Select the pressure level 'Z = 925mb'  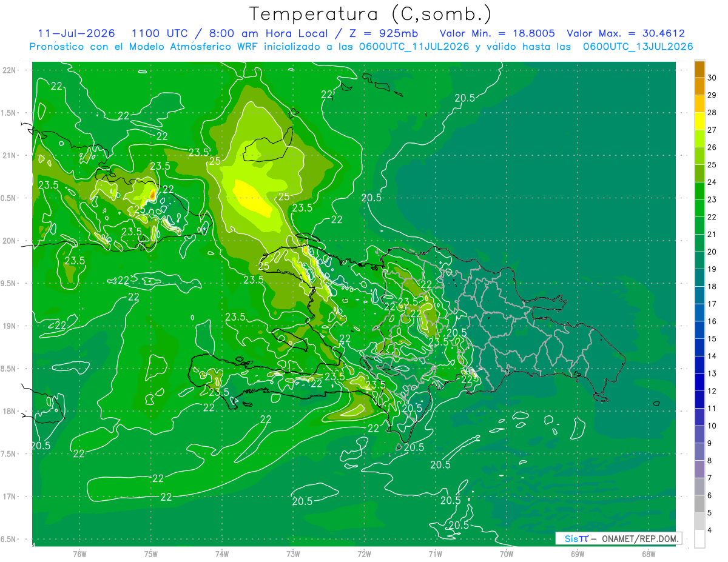click(x=382, y=33)
